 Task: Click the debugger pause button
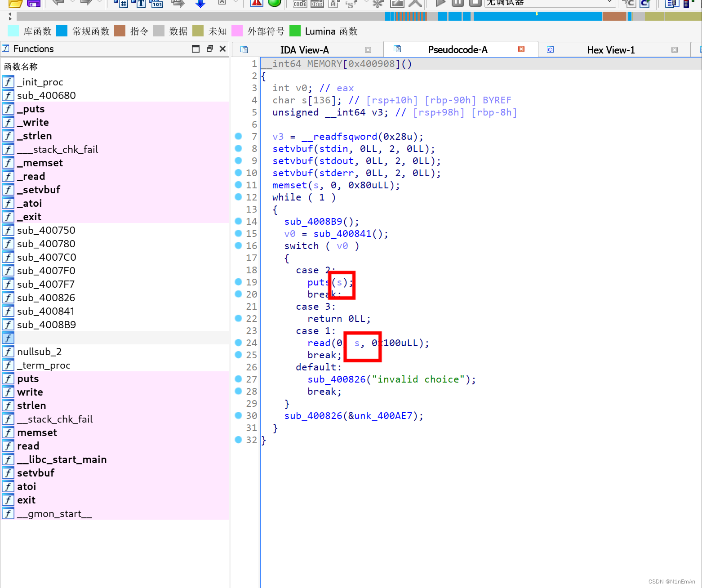458,3
